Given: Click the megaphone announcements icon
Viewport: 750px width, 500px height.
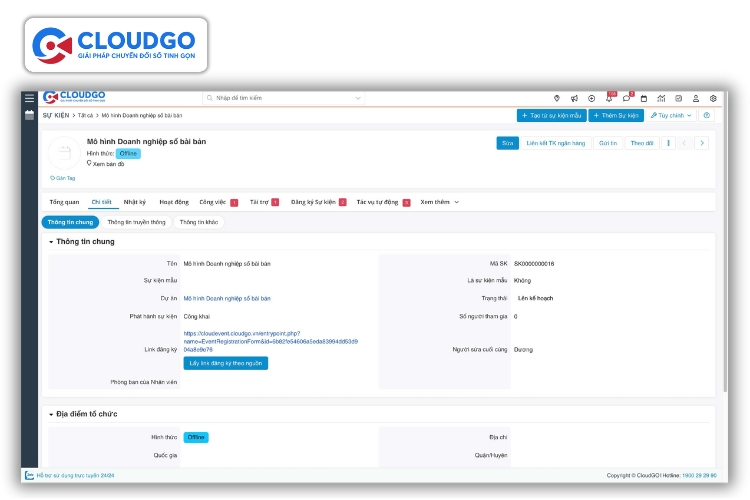Looking at the screenshot, I should (574, 98).
